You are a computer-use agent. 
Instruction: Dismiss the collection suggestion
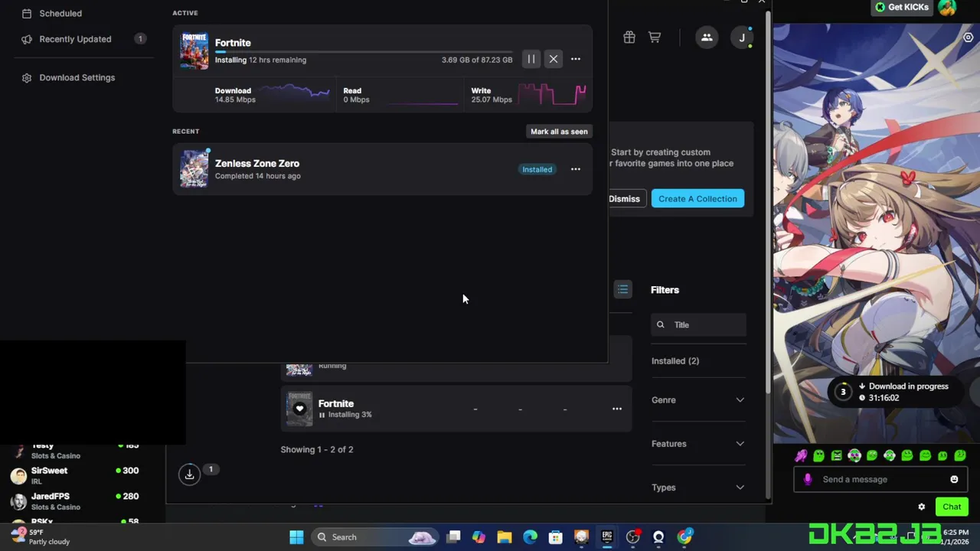point(624,198)
